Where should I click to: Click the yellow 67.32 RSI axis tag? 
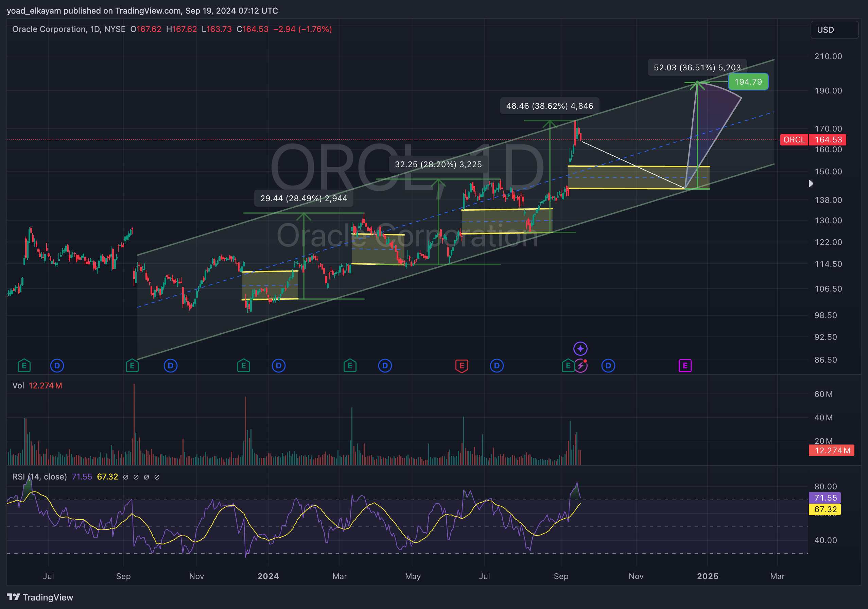(x=825, y=509)
